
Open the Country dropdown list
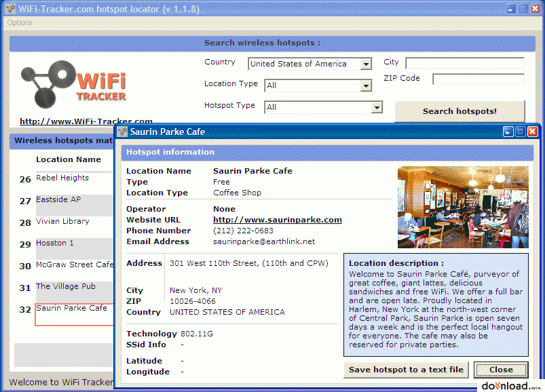point(366,64)
